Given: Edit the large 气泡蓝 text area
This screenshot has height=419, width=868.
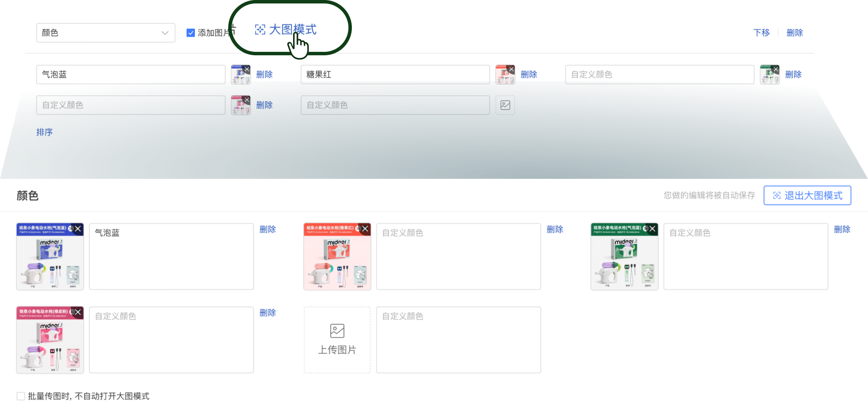Looking at the screenshot, I should click(171, 256).
